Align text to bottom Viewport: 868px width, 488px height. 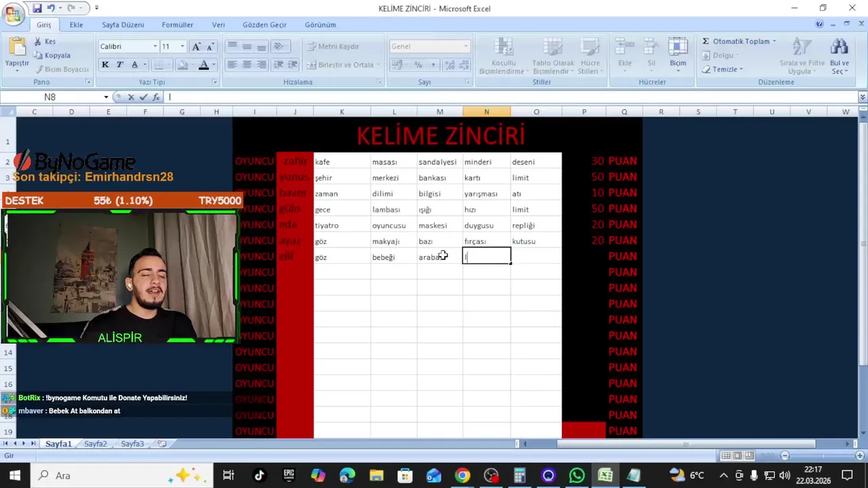pos(261,46)
